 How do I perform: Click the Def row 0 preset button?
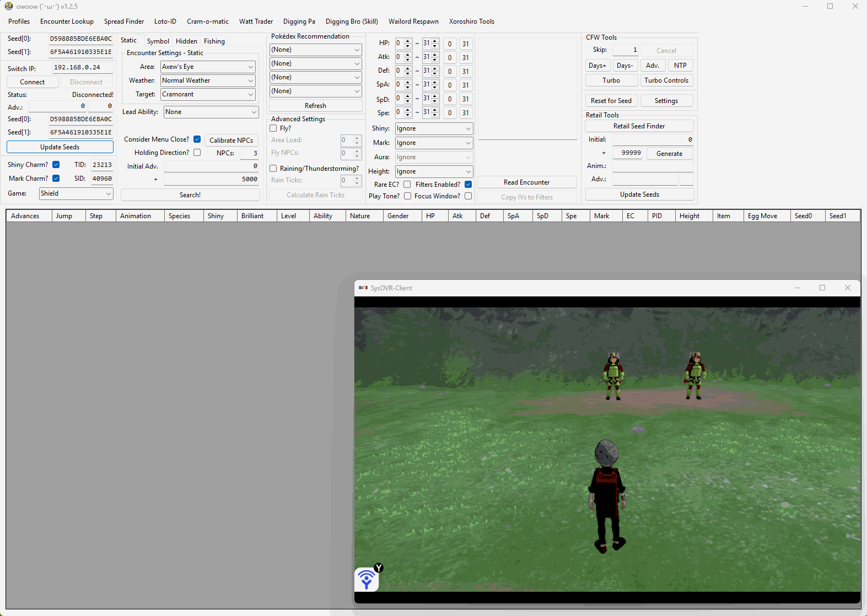click(450, 72)
